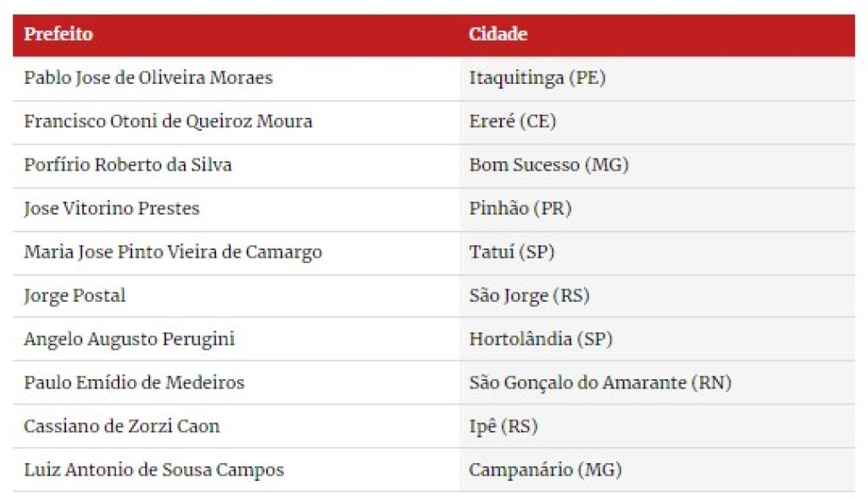Select Cassiano de Zorzi Caon
Viewport: 868px width, 497px height.
point(122,426)
